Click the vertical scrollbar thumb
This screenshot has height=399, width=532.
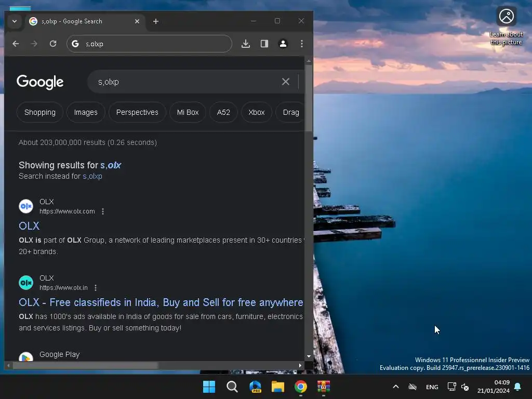309,98
